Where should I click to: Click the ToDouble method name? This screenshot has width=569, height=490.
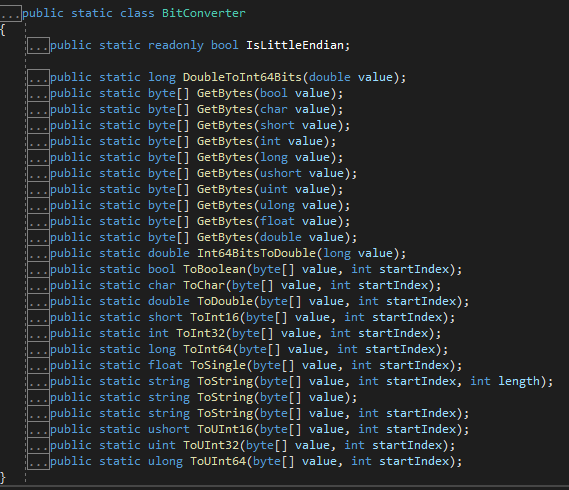click(x=225, y=301)
